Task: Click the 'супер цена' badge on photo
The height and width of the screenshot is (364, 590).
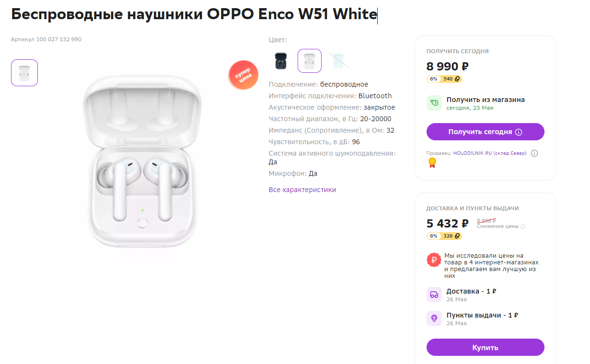Action: (x=243, y=75)
